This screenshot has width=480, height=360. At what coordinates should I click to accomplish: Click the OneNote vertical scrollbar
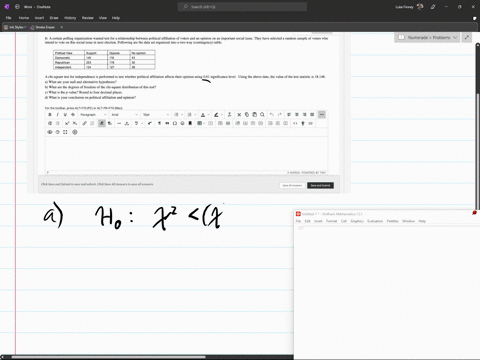tap(477, 127)
